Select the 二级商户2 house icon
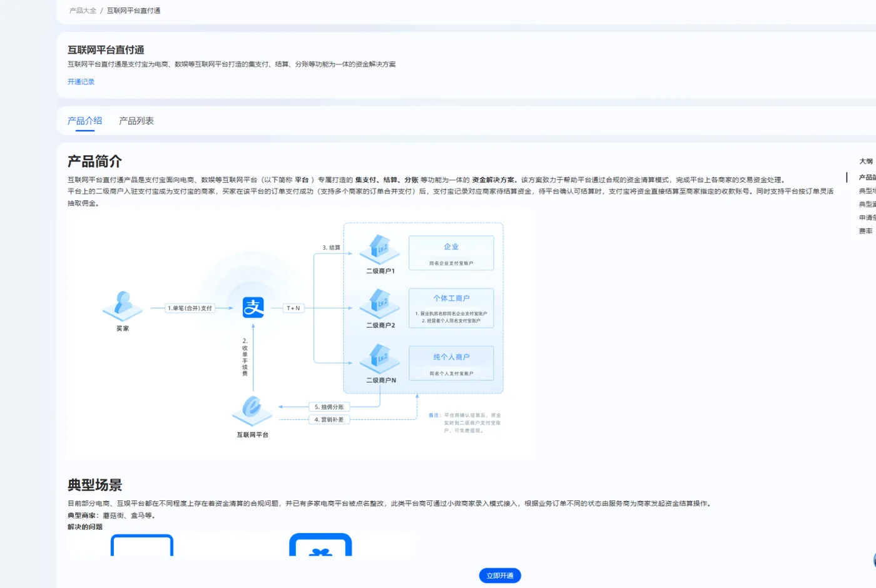Image resolution: width=876 pixels, height=588 pixels. tap(380, 304)
